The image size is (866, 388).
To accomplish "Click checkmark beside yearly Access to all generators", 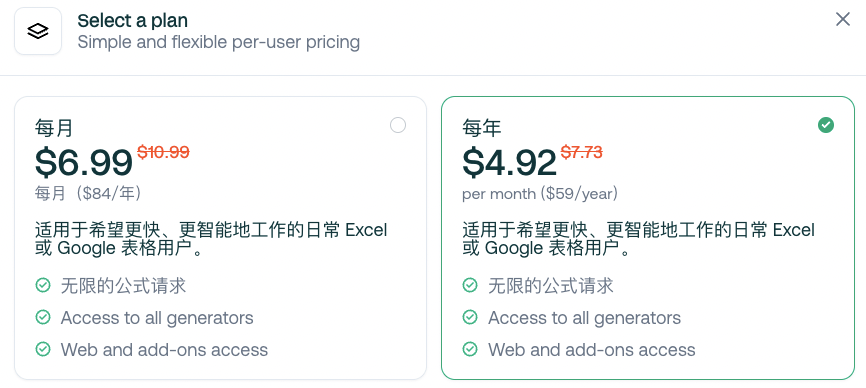I will tap(470, 317).
